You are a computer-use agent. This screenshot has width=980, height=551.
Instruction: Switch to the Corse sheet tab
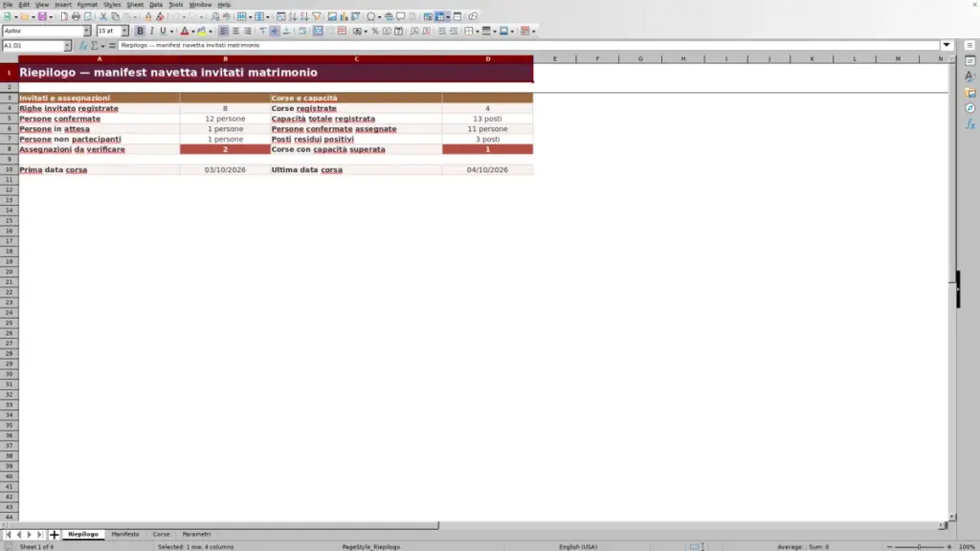coord(161,535)
